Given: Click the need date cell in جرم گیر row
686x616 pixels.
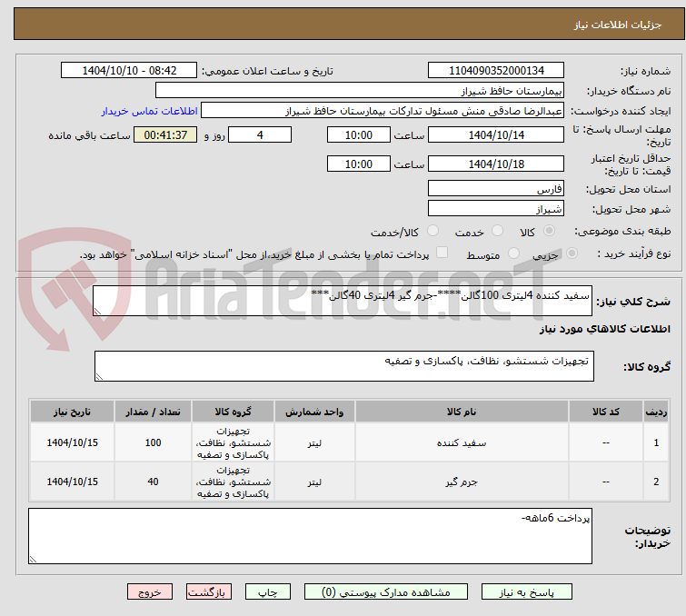Looking at the screenshot, I should 72,482.
